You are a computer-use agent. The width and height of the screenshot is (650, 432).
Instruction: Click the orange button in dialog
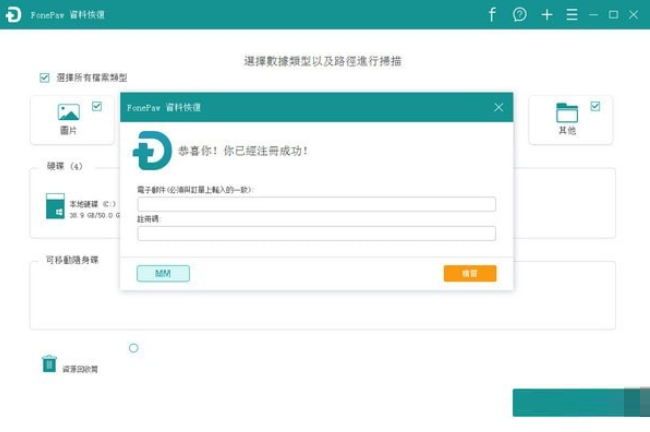tap(470, 274)
